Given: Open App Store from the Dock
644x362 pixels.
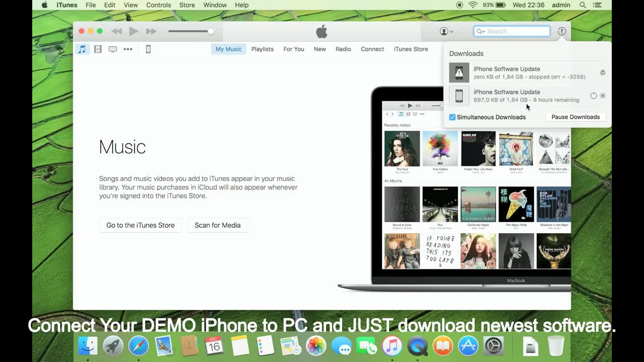Looking at the screenshot, I should [x=468, y=346].
